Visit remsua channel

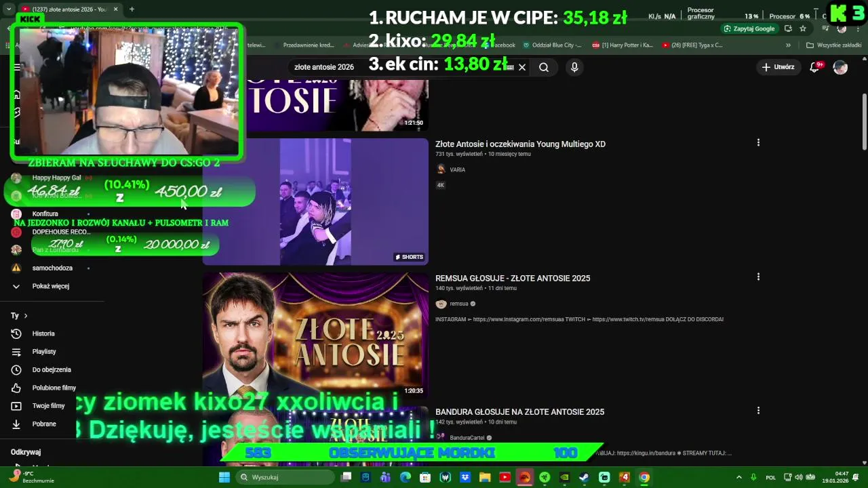pos(459,304)
